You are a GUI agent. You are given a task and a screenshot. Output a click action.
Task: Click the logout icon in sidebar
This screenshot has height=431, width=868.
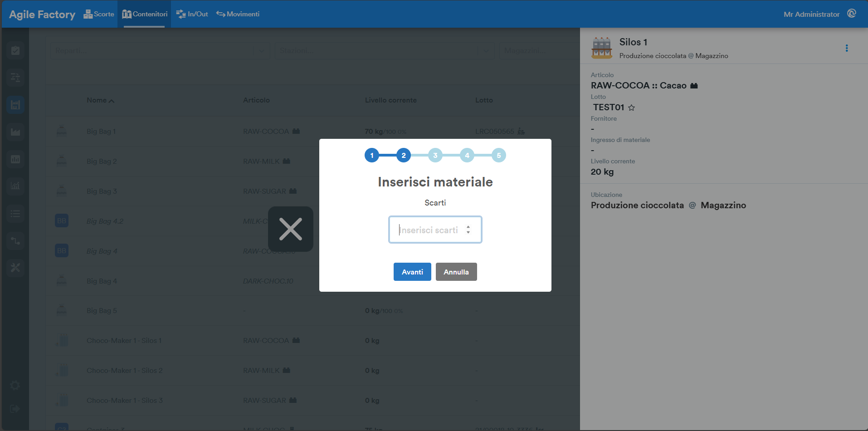(x=15, y=409)
